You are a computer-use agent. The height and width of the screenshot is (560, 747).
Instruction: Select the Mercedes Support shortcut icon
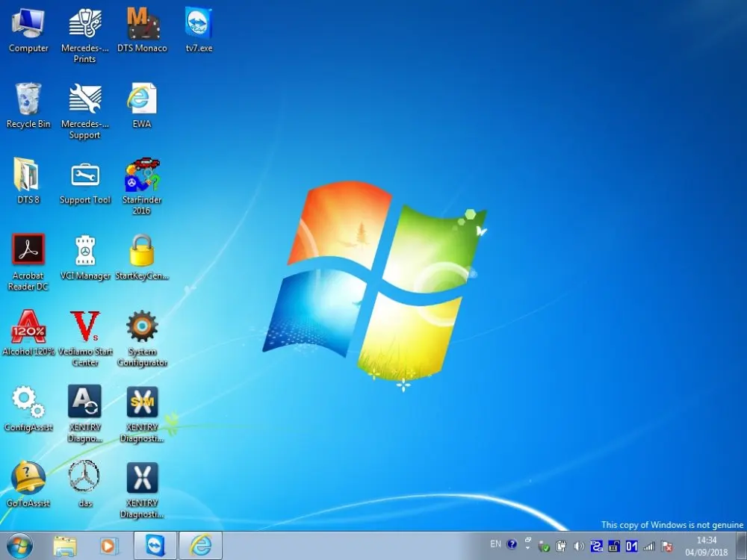[x=85, y=111]
